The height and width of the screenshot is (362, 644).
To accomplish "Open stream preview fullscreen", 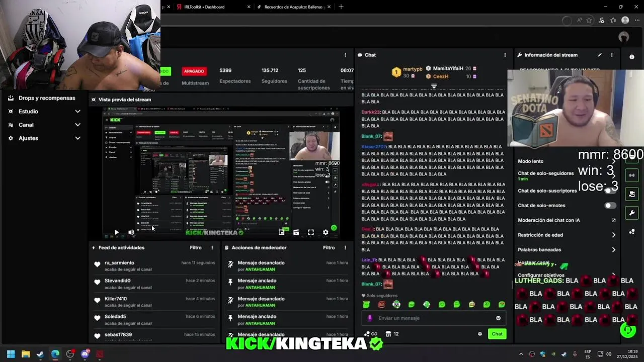I will click(x=311, y=232).
